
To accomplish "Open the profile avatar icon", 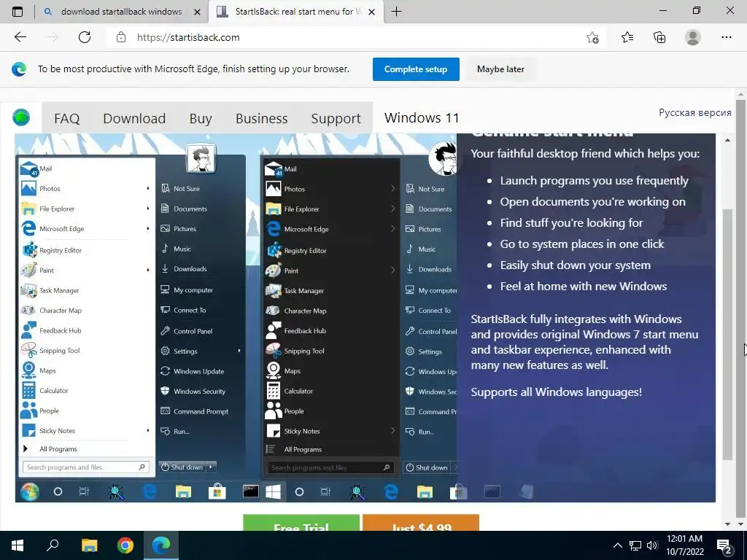I will coord(693,37).
